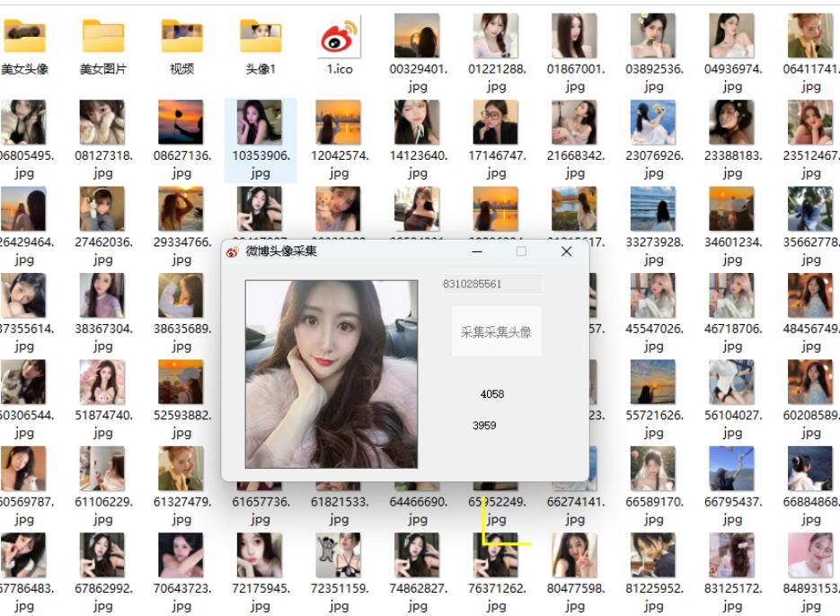Image resolution: width=840 pixels, height=616 pixels.
Task: Select the 83125172 jpg thumbnail
Action: pyautogui.click(x=732, y=556)
